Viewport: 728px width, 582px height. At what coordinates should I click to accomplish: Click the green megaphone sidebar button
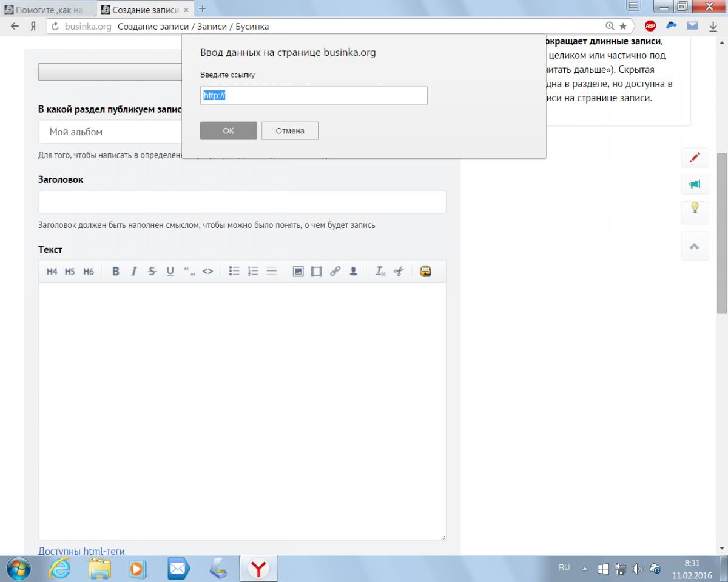coord(695,184)
